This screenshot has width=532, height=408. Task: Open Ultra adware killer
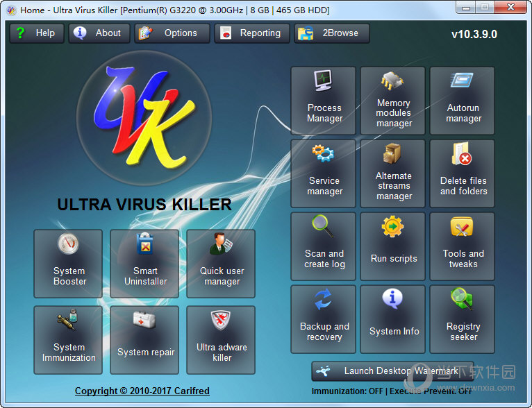point(221,340)
